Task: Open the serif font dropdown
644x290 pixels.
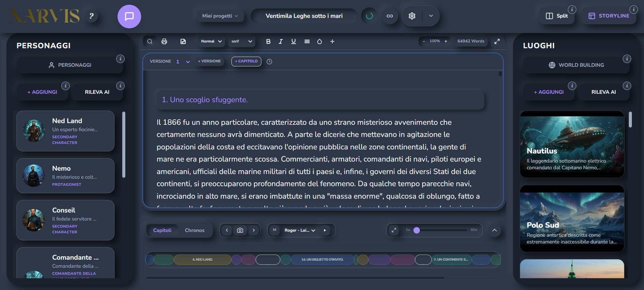Action: click(241, 41)
